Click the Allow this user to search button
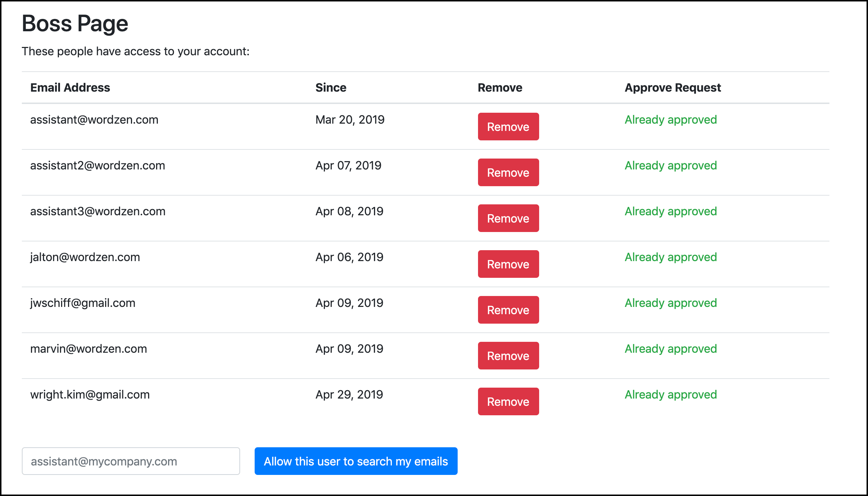This screenshot has height=496, width=868. tap(356, 461)
